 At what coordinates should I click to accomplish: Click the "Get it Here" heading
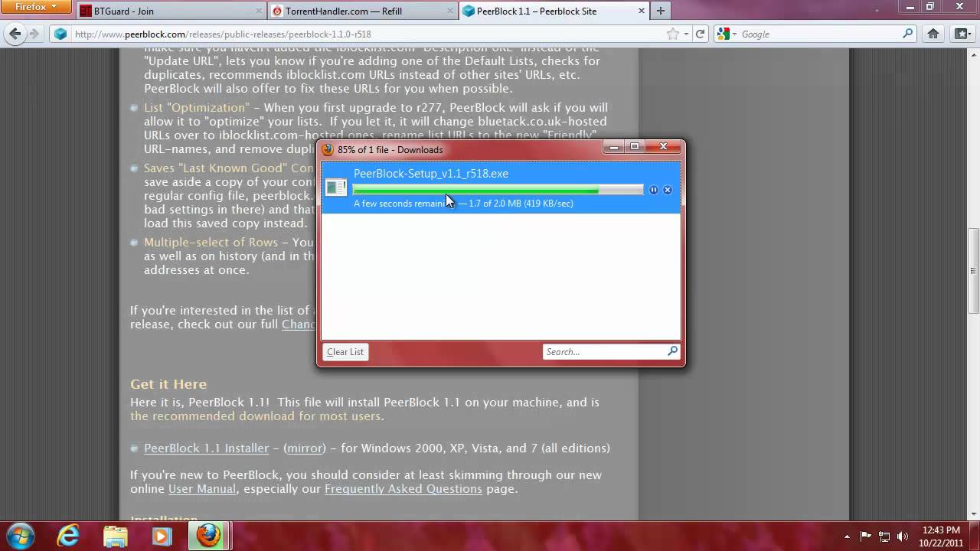click(168, 384)
